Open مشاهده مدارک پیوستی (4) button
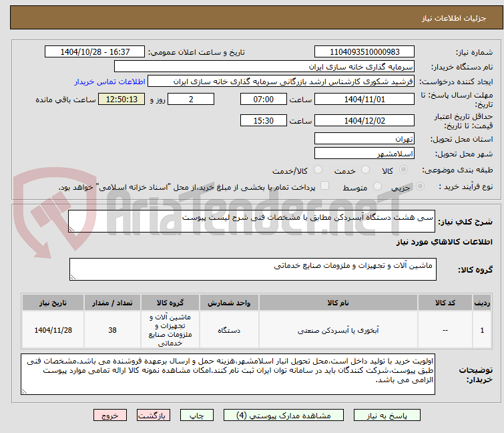Screen dimensions: 504x433 [x=284, y=415]
